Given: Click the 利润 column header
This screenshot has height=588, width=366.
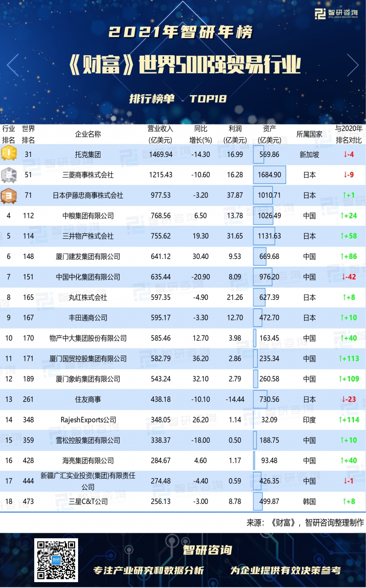Looking at the screenshot, I should [x=235, y=134].
